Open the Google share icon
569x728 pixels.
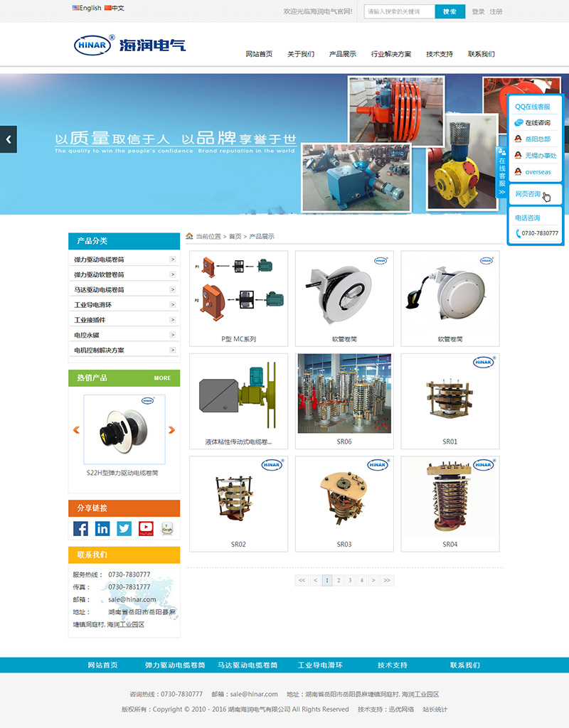pos(168,528)
